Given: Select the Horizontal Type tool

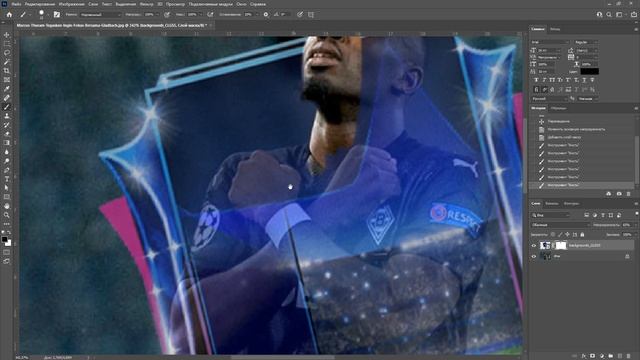Looking at the screenshot, I should pos(7,179).
